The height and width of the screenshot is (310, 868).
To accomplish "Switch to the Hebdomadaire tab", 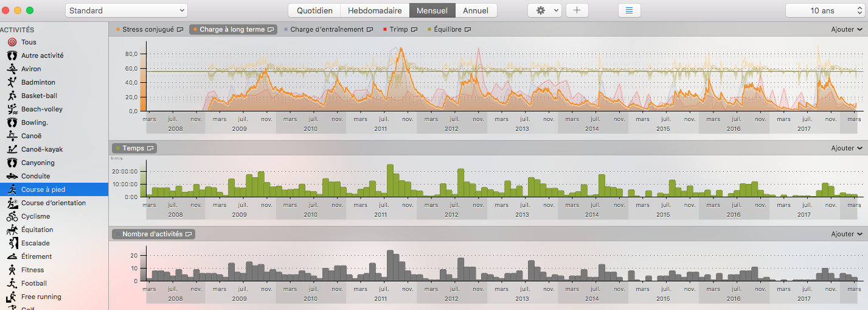I will (x=374, y=10).
